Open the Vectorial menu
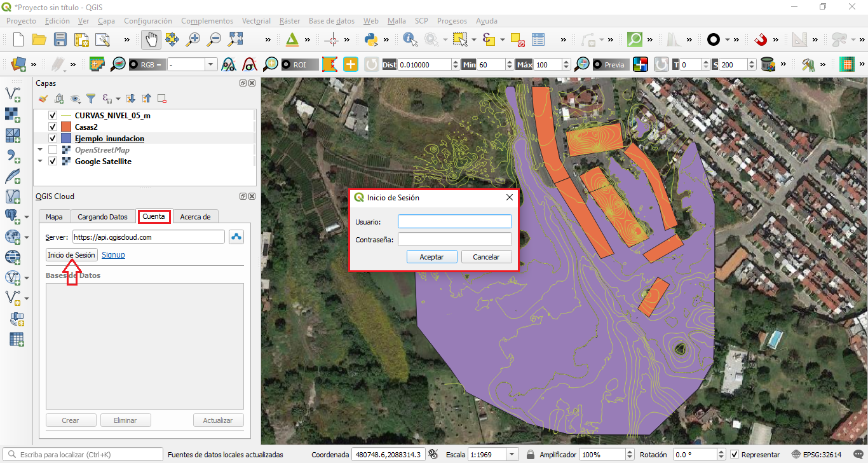868x463 pixels. [x=256, y=21]
